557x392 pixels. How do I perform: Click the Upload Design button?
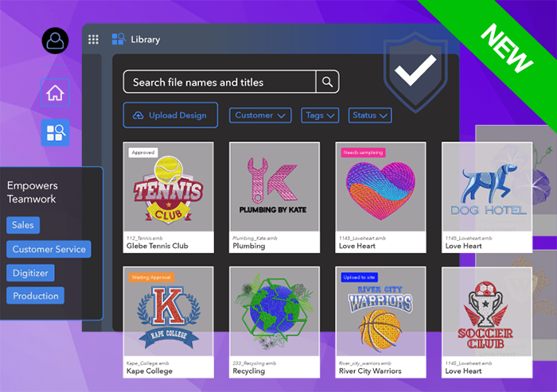170,115
